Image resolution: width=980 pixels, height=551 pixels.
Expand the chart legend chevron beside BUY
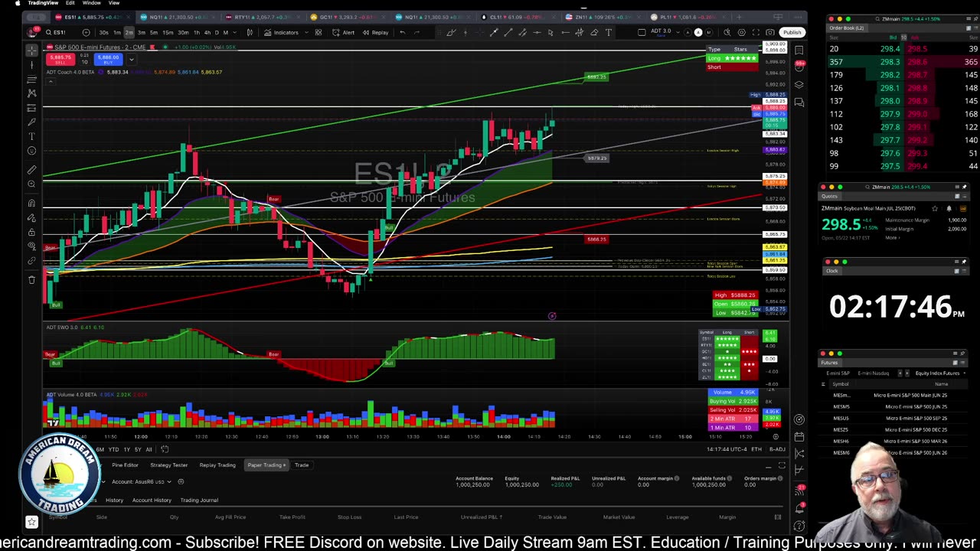point(131,59)
